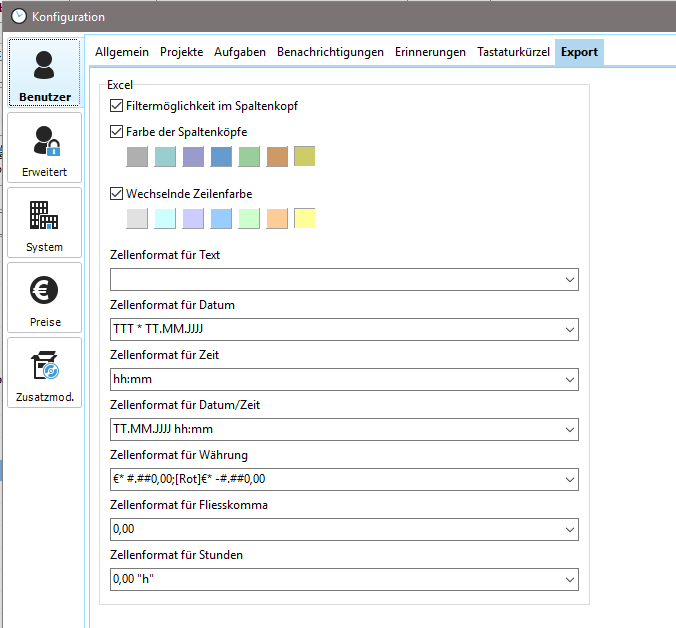This screenshot has height=628, width=676.
Task: Open the Zusatzmod. modules section
Action: tap(44, 372)
